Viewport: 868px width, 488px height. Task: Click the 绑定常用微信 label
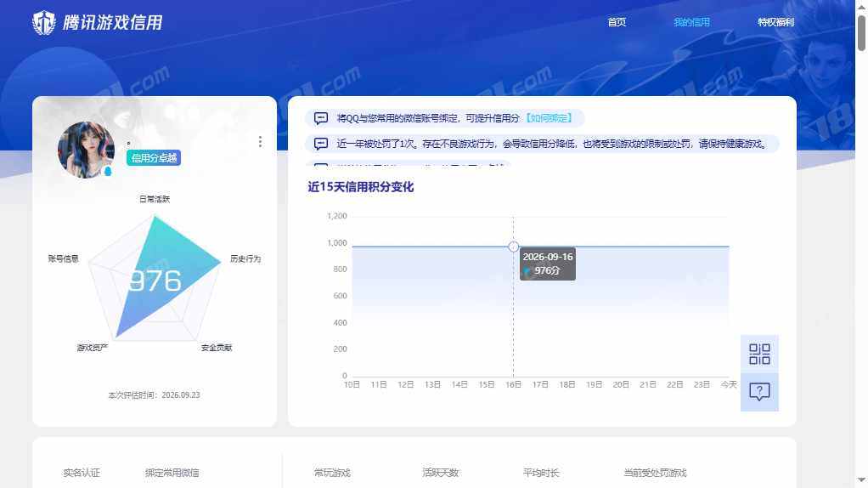[172, 473]
